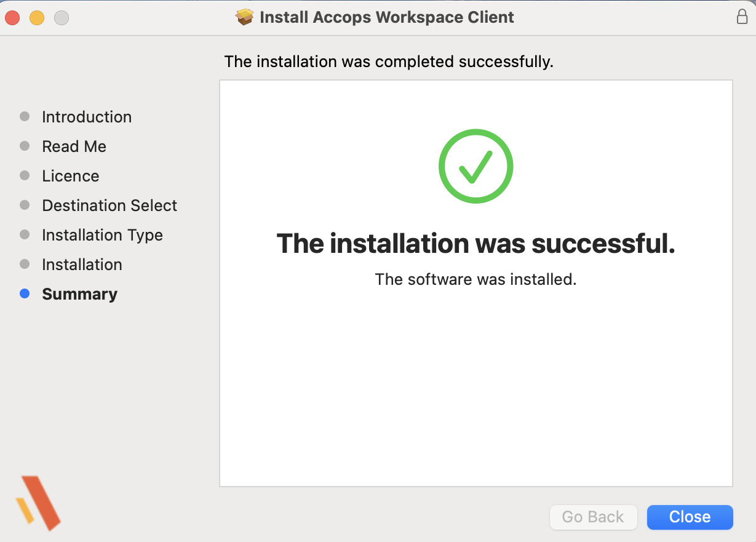The height and width of the screenshot is (542, 756).
Task: Click the Installation step label
Action: click(x=82, y=265)
